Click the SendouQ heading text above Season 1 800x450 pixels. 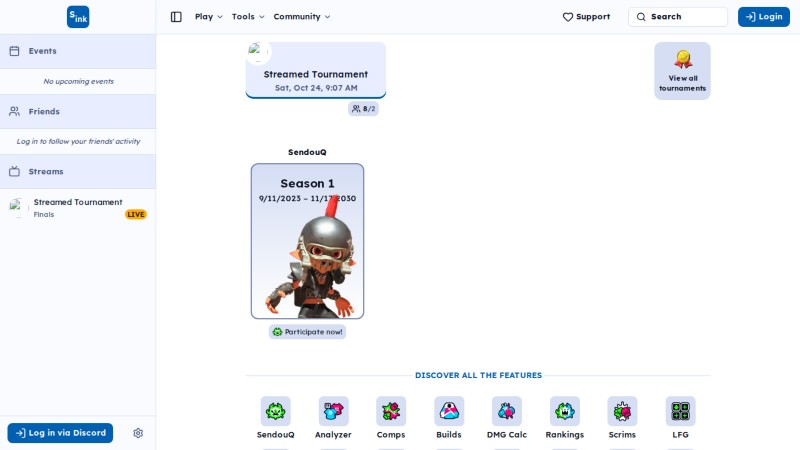click(x=307, y=152)
